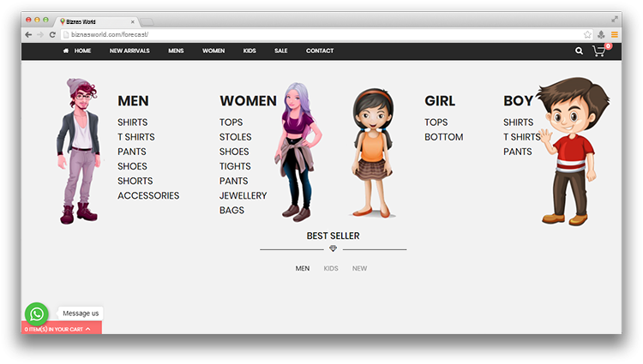The width and height of the screenshot is (643, 364).
Task: Bookmark page with the star icon
Action: (x=587, y=34)
